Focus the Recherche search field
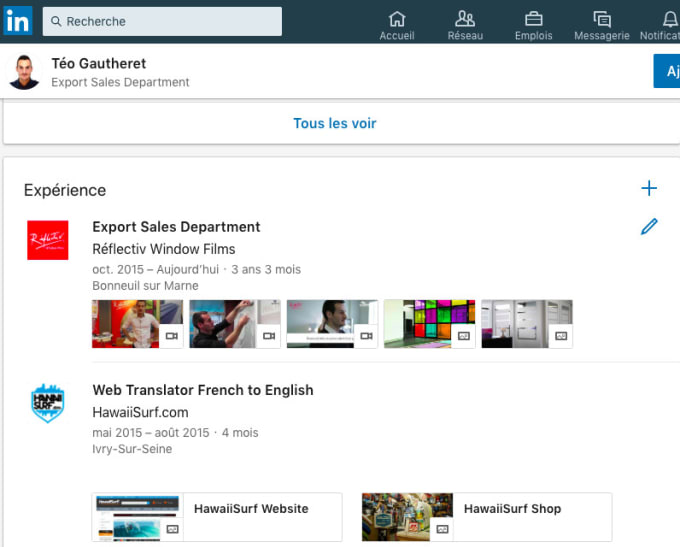The image size is (680, 547). point(162,21)
